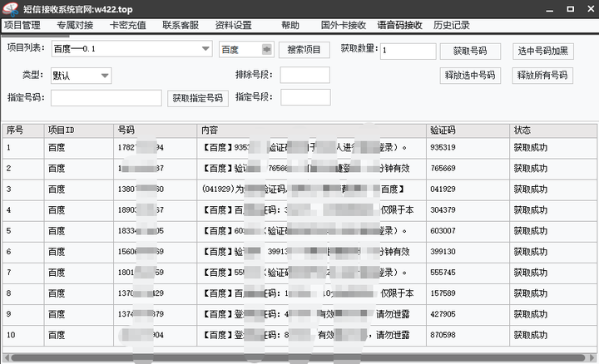Focus the 排除号段 input field
599x364 pixels.
point(304,75)
